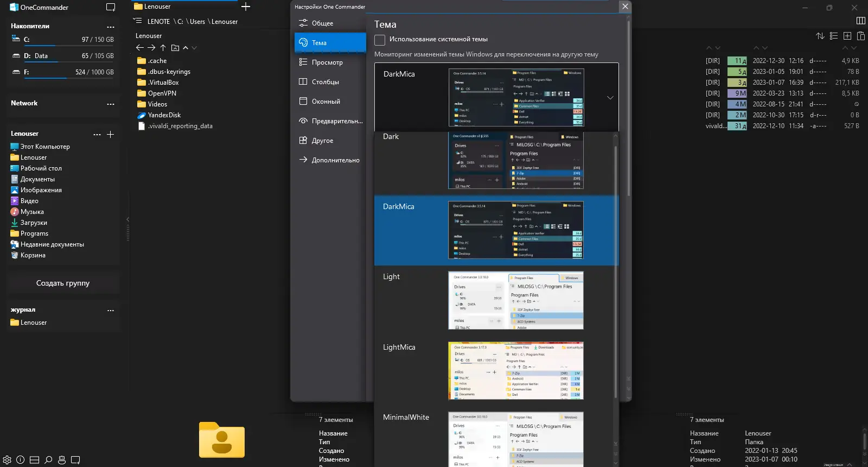
Task: Open settings via the gear icon
Action: click(7, 460)
